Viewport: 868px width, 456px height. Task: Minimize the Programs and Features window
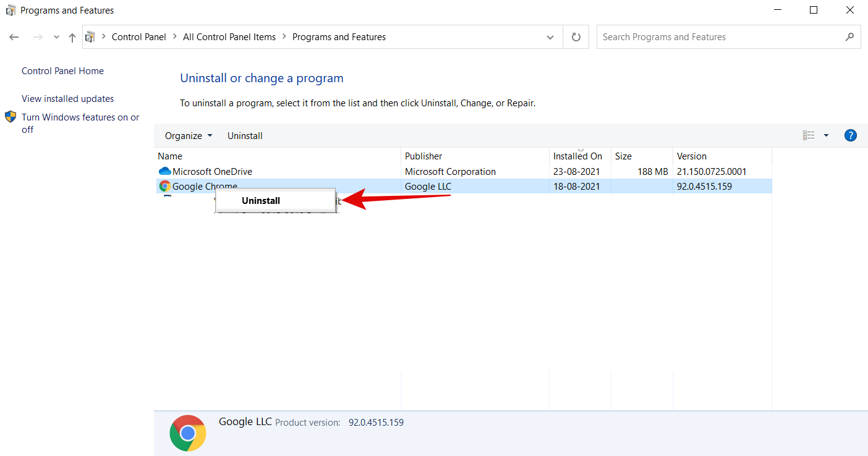click(778, 10)
